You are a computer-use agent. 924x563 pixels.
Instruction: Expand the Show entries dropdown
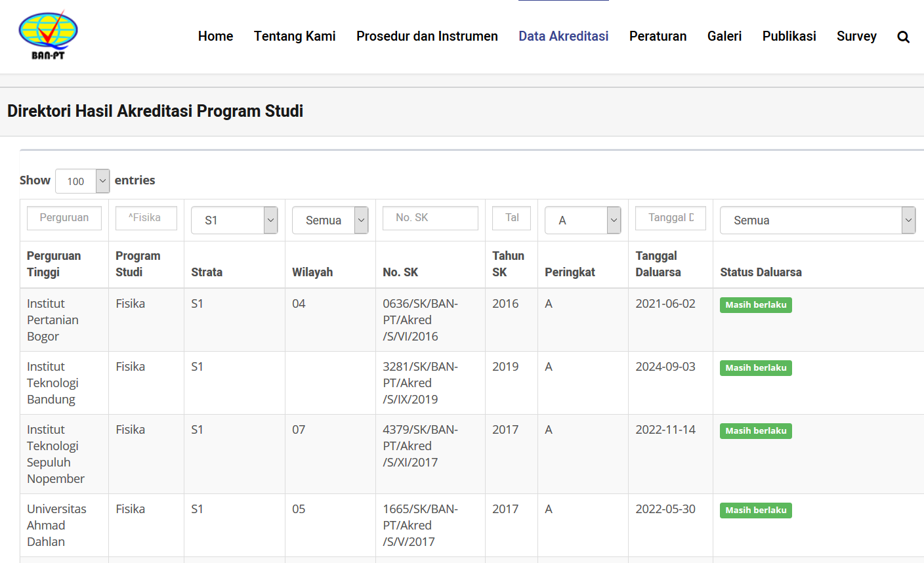click(82, 181)
